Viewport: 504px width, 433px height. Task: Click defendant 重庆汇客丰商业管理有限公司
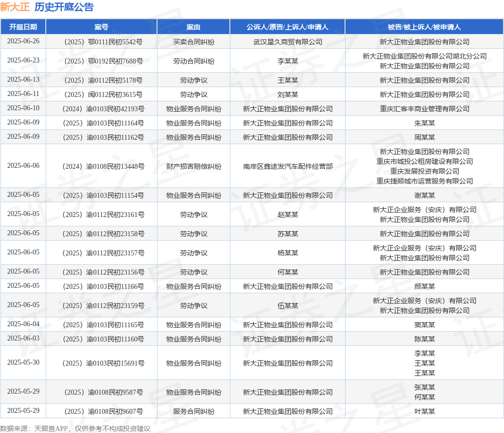(424, 109)
